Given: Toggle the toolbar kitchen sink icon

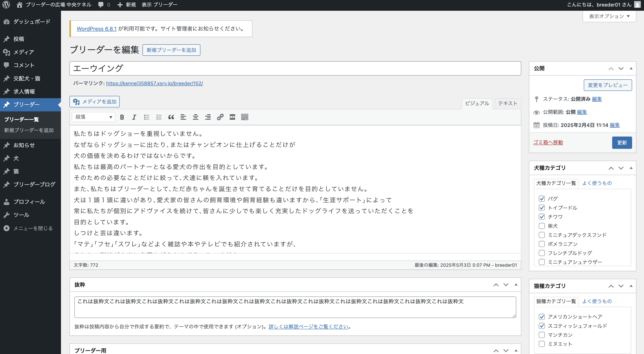Looking at the screenshot, I should [x=245, y=117].
